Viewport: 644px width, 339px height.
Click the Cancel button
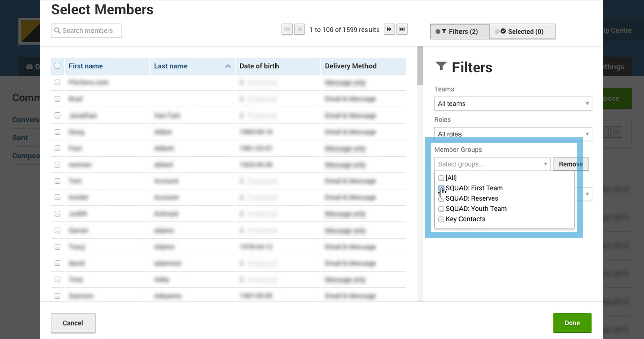tap(73, 323)
